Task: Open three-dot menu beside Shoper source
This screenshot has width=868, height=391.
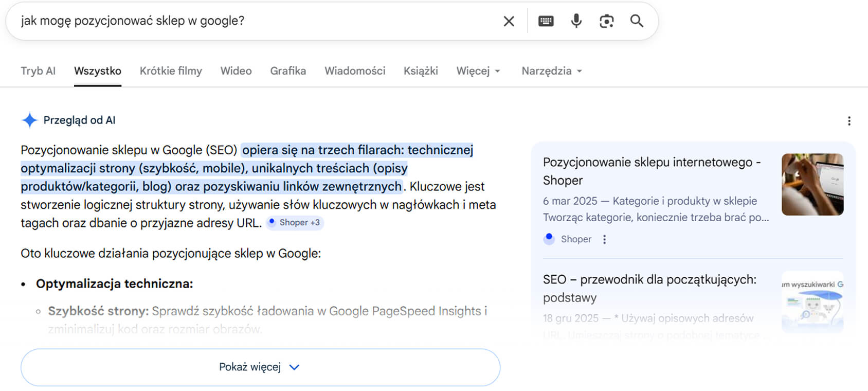Action: tap(604, 239)
